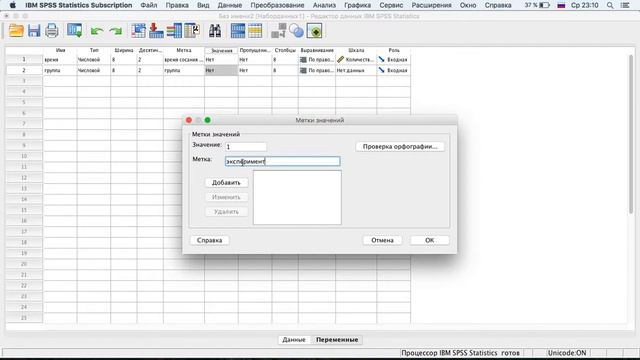
Task: Open the Расширения menu
Action: pos(431,5)
